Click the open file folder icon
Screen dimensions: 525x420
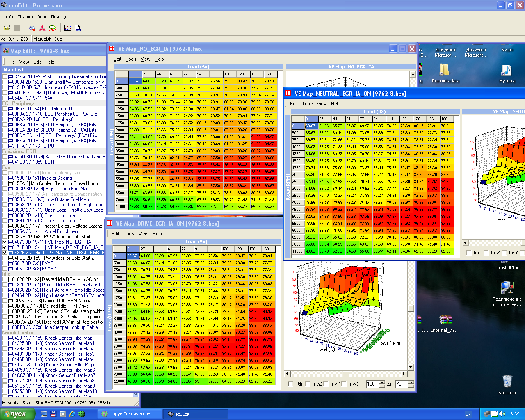coord(7,28)
